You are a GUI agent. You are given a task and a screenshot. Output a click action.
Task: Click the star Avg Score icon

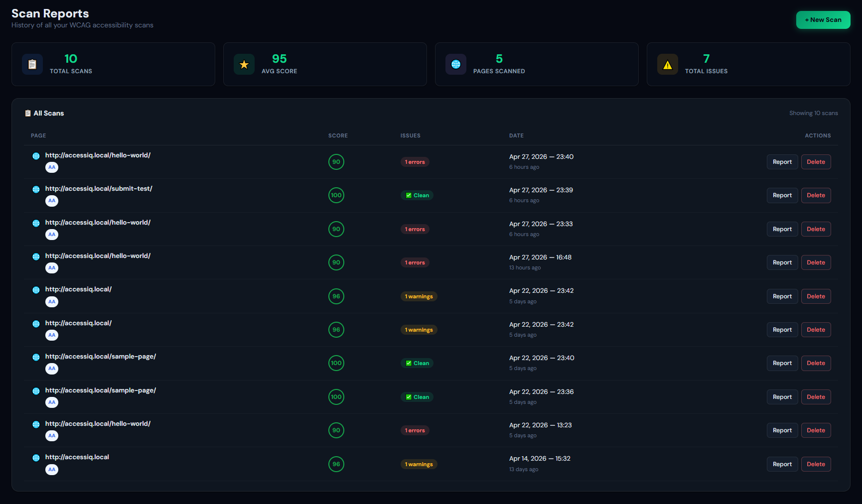point(244,64)
